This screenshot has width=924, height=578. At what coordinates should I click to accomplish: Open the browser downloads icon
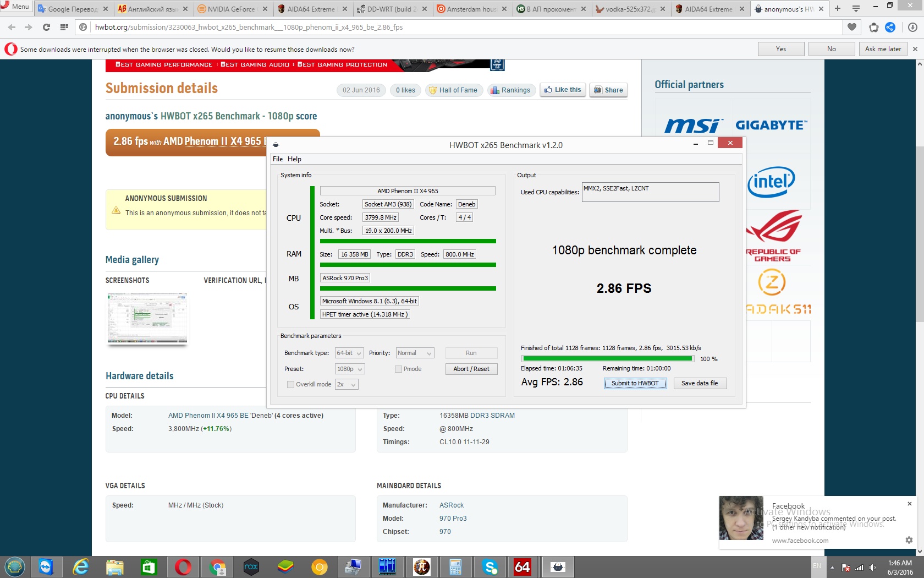coord(912,27)
